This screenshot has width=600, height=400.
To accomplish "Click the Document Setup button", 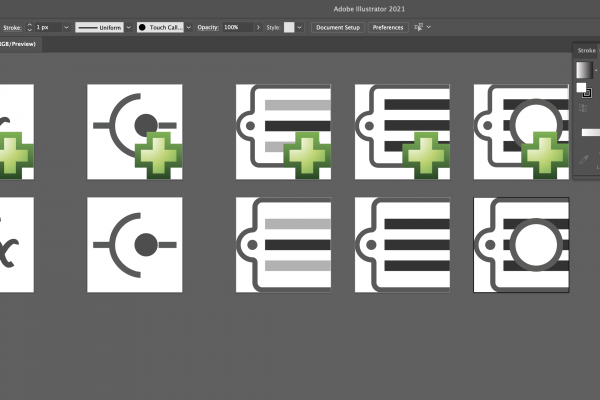I will pyautogui.click(x=337, y=27).
